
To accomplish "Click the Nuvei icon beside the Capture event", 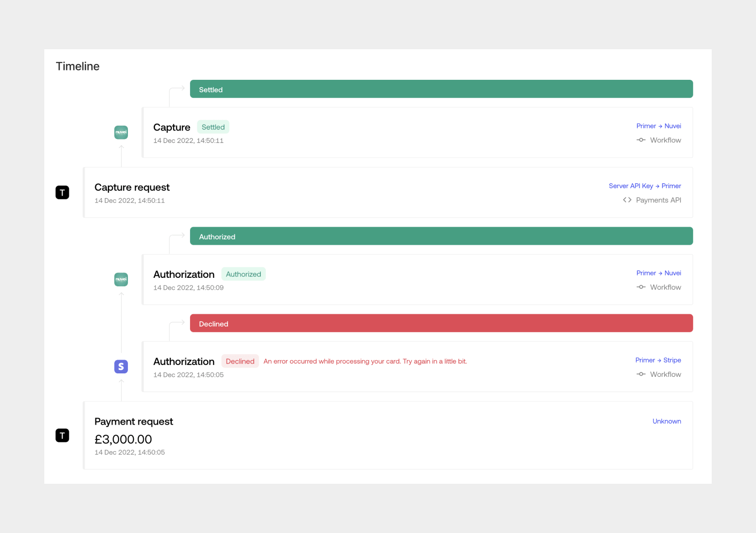I will click(x=121, y=132).
